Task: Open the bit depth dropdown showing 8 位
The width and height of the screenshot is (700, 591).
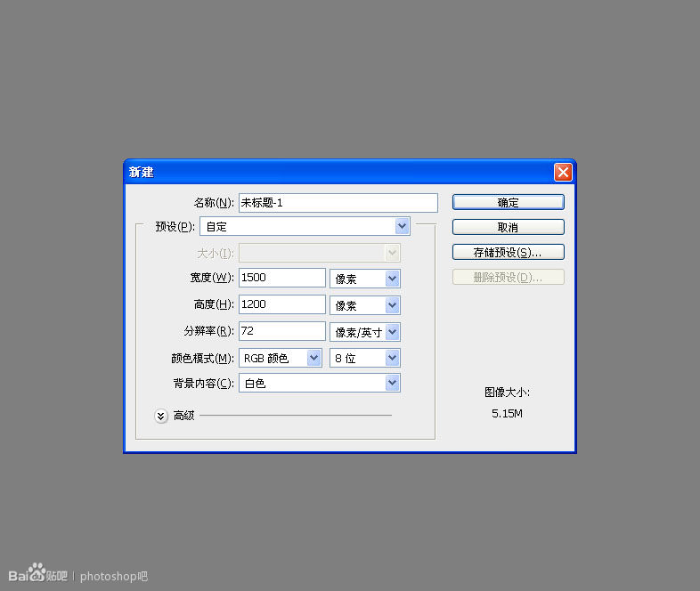Action: 365,358
